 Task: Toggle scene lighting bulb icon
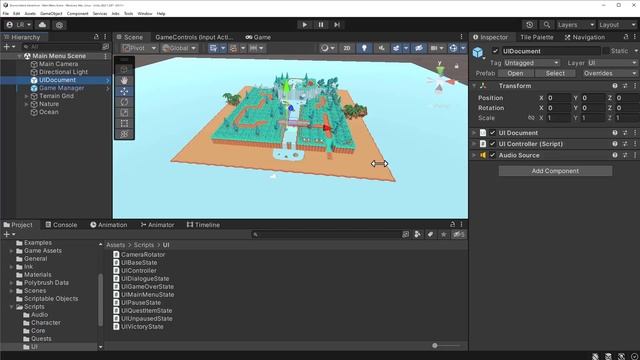[364, 48]
